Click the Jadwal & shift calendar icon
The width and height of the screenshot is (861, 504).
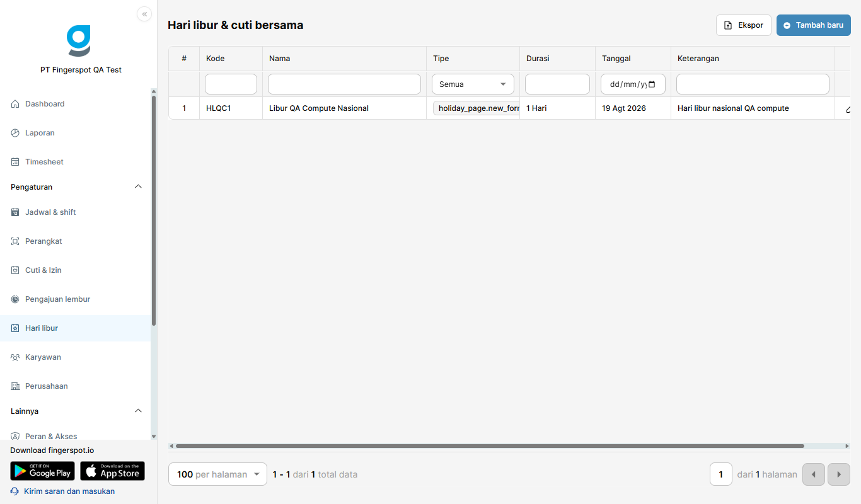click(15, 212)
